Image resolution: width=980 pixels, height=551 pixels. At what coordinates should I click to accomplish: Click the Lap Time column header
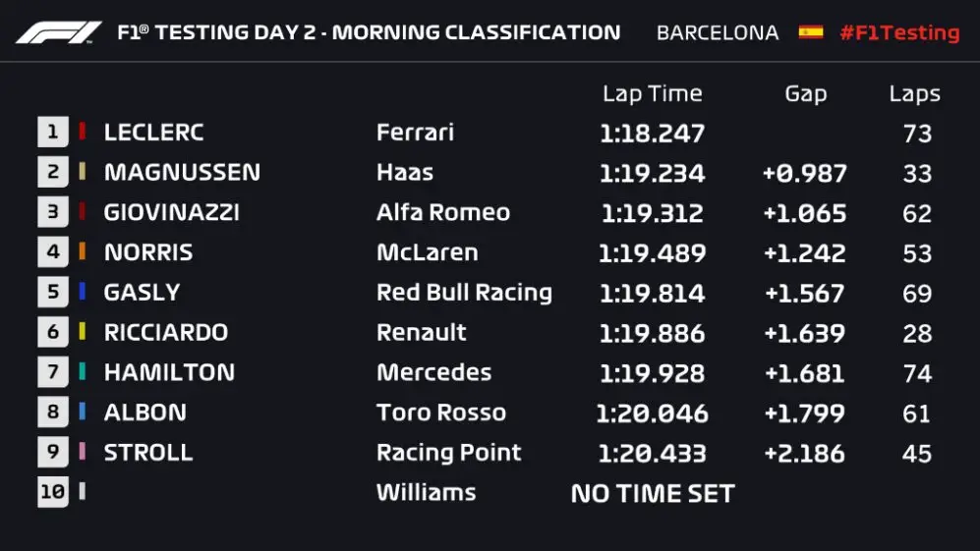[x=652, y=93]
